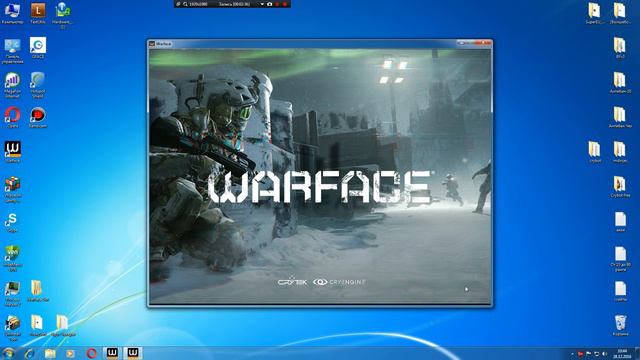Image resolution: width=640 pixels, height=360 pixels.
Task: Open the orange L application desktop icon
Action: [38, 13]
